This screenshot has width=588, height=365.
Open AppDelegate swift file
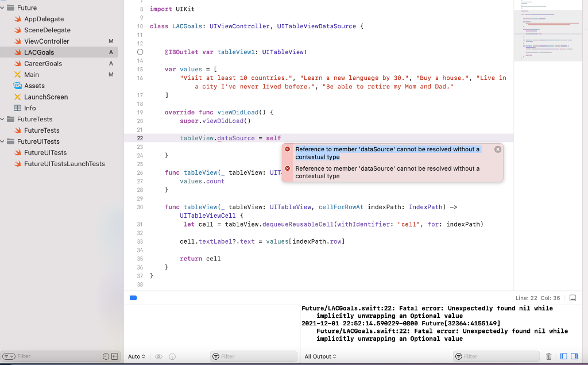tap(44, 19)
